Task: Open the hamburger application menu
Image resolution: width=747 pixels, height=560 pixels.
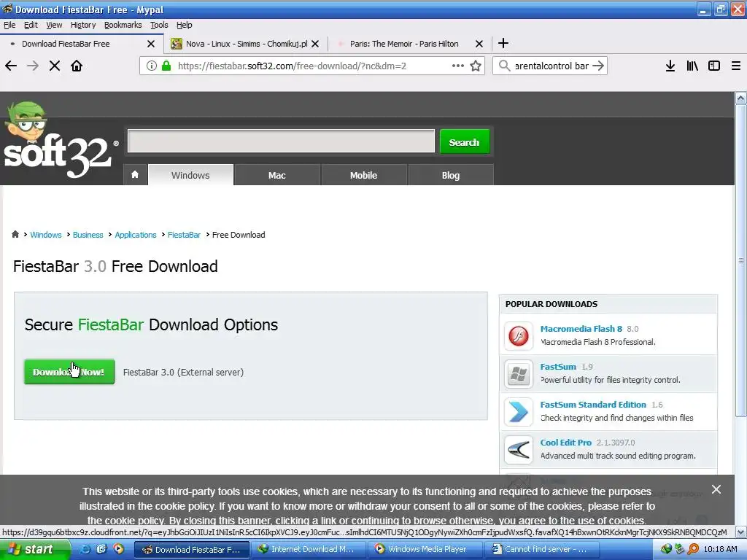Action: [736, 66]
